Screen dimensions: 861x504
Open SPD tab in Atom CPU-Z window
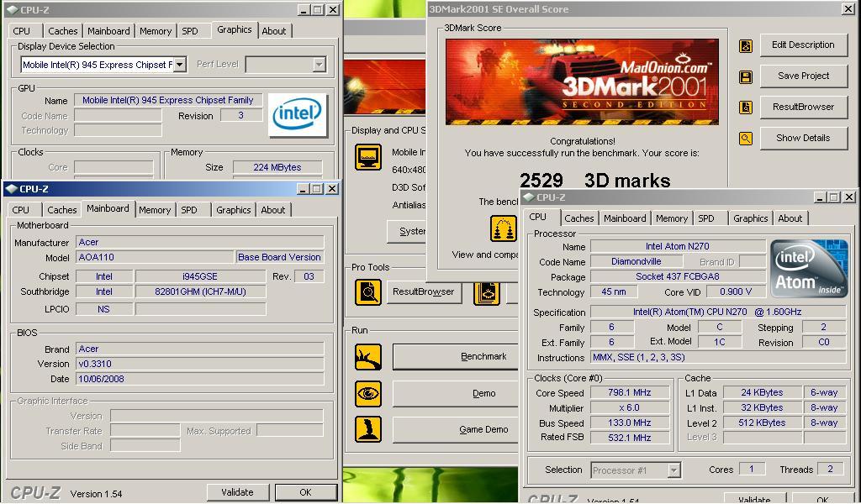click(706, 218)
